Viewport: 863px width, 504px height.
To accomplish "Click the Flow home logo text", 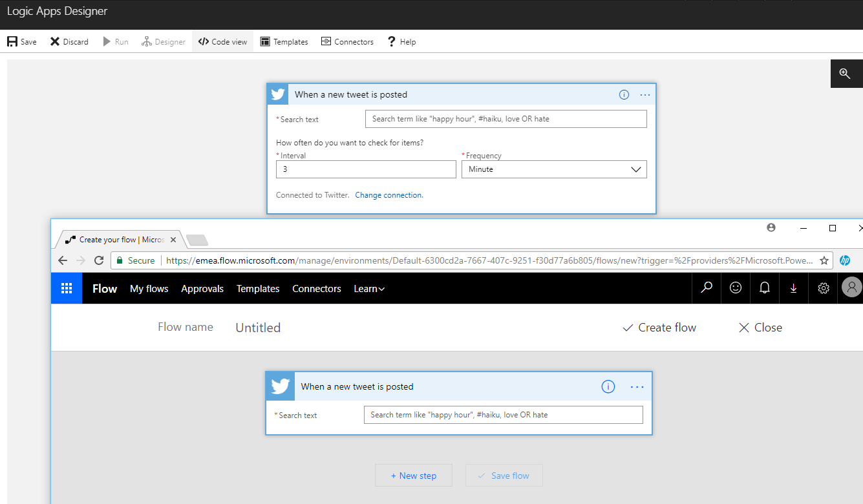I will [105, 289].
